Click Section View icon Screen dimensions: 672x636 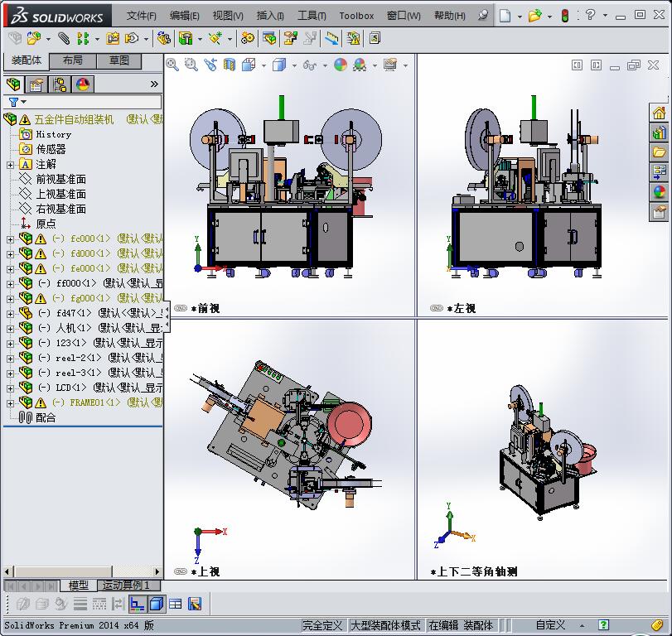pyautogui.click(x=230, y=65)
